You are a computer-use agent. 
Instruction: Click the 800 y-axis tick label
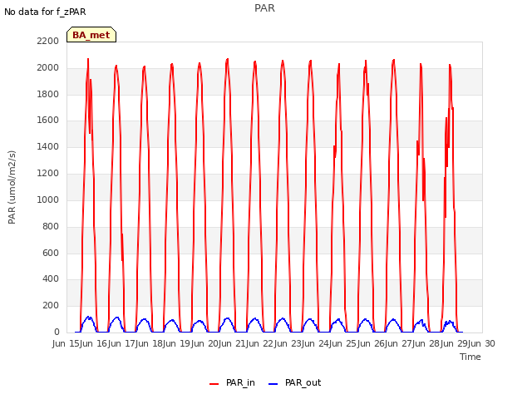pyautogui.click(x=51, y=226)
